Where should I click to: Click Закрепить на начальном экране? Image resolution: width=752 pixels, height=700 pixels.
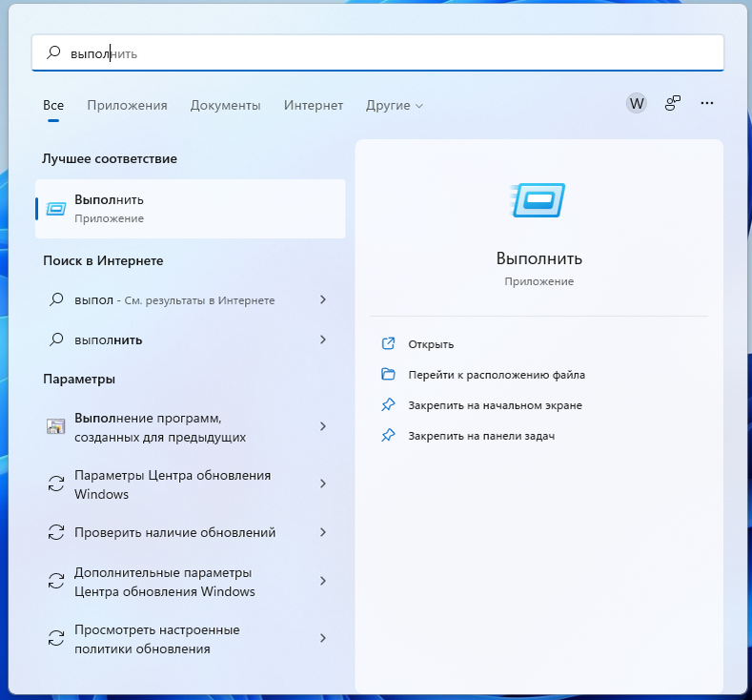495,405
